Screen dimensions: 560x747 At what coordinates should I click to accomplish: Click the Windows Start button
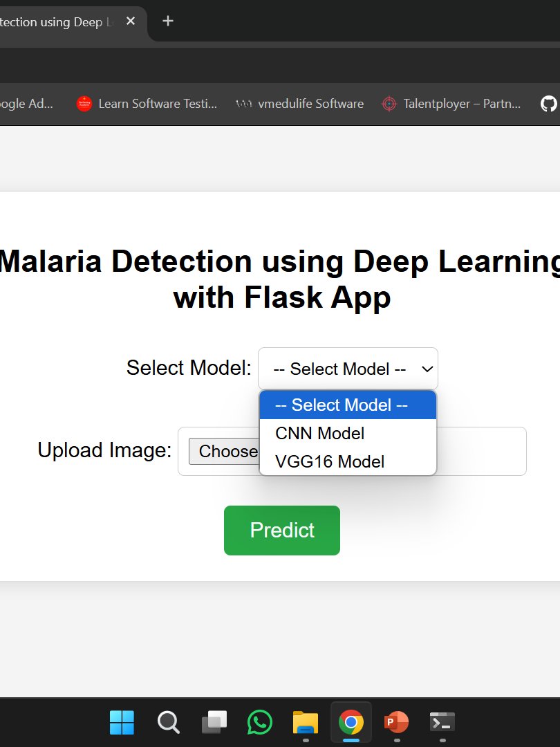pos(122,722)
